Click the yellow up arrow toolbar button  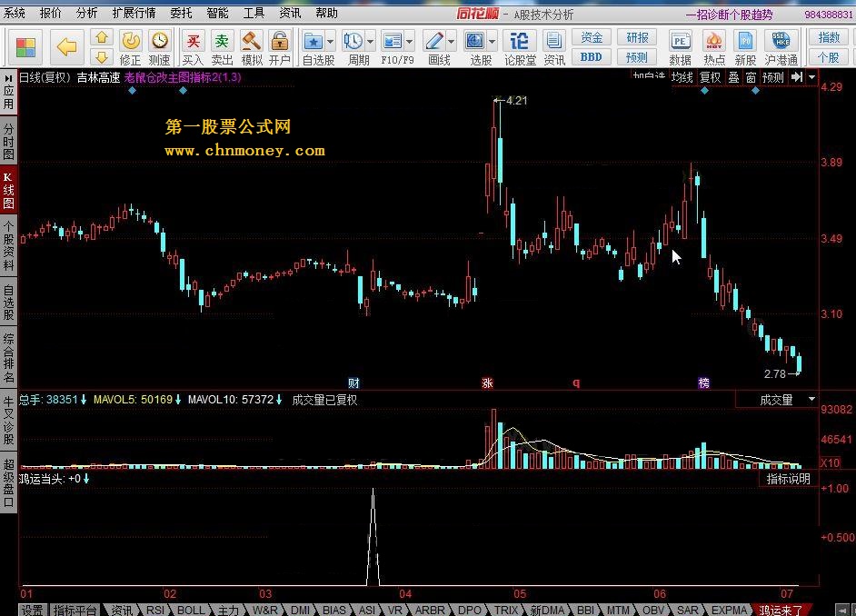click(x=102, y=37)
